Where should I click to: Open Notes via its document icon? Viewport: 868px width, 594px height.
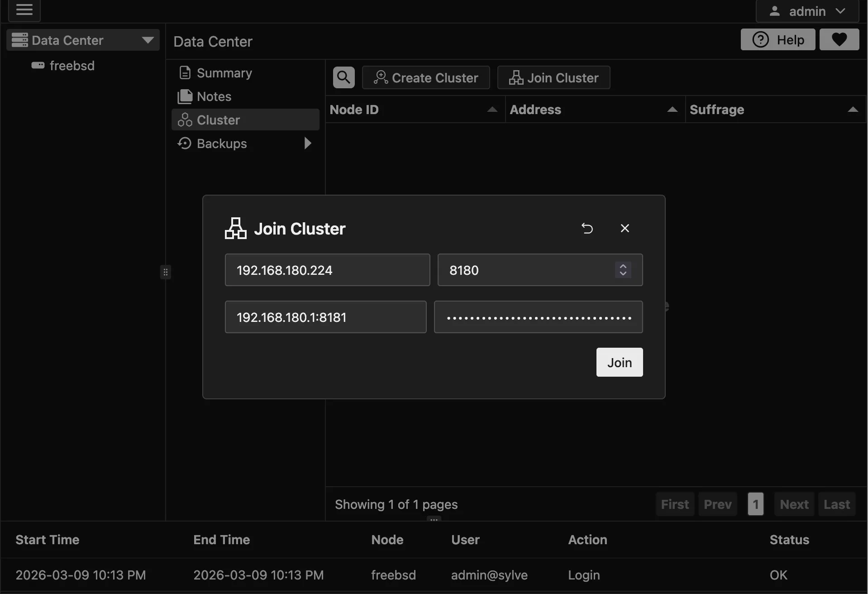pyautogui.click(x=185, y=96)
